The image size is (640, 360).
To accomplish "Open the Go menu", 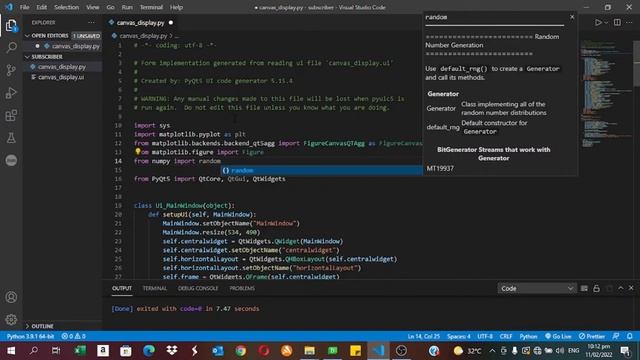I will tap(110, 7).
